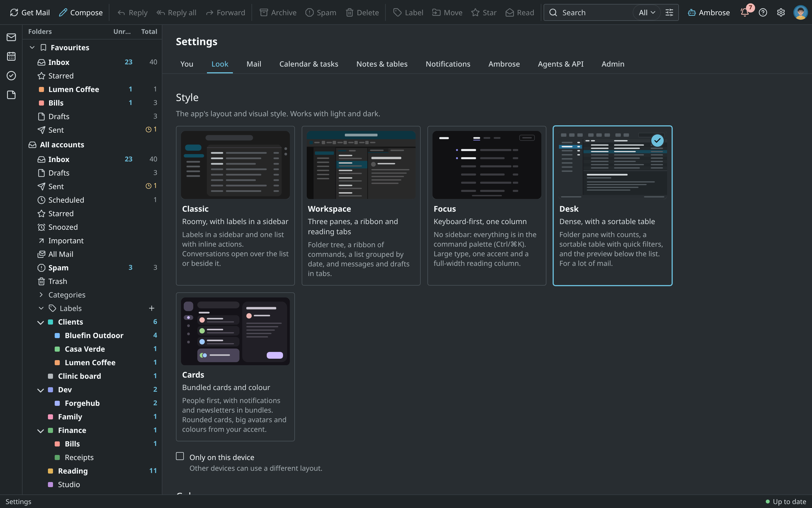Viewport: 812px width, 508px height.
Task: Open the Notes icon in left rail
Action: (11, 95)
